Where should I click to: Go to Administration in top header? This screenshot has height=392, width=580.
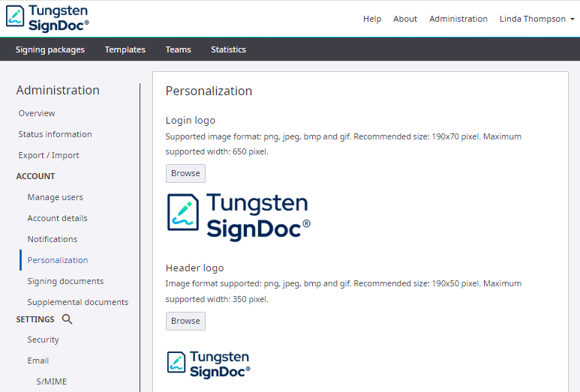(x=458, y=19)
